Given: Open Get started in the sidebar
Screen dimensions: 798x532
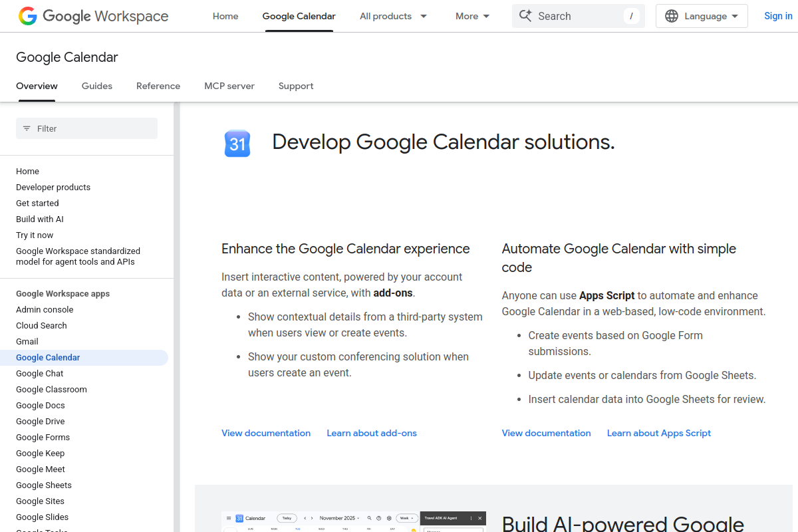Looking at the screenshot, I should click(37, 203).
